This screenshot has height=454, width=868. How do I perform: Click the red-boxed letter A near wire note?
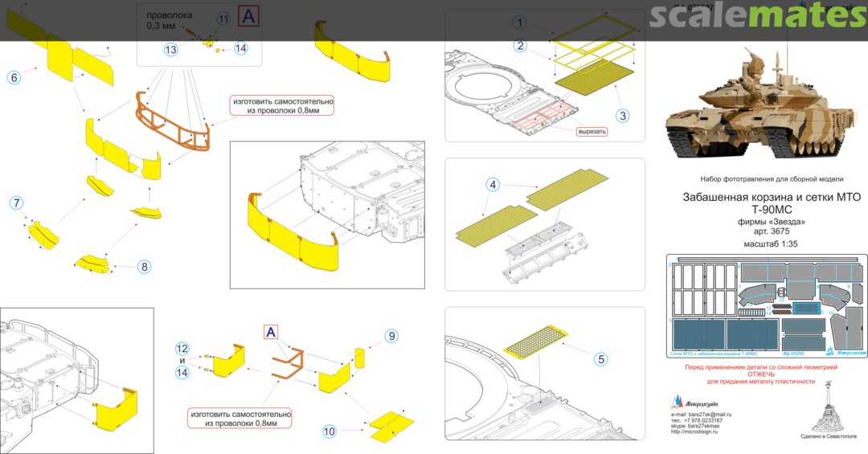(250, 15)
